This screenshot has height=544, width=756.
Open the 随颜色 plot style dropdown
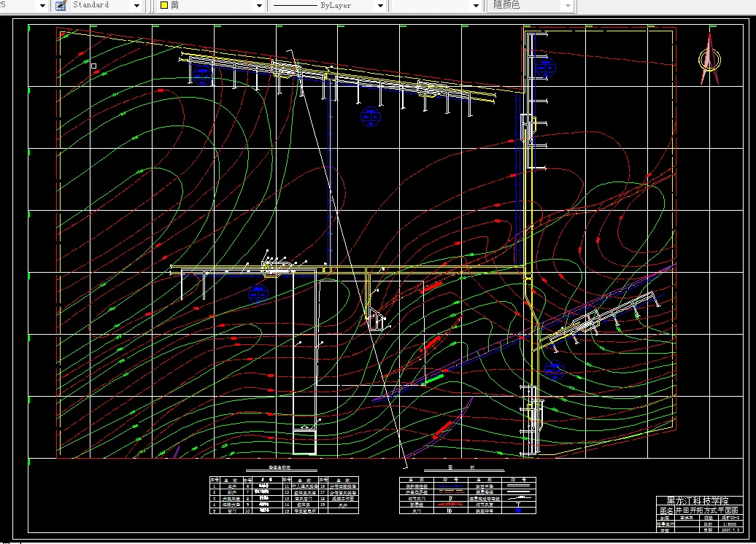[568, 6]
